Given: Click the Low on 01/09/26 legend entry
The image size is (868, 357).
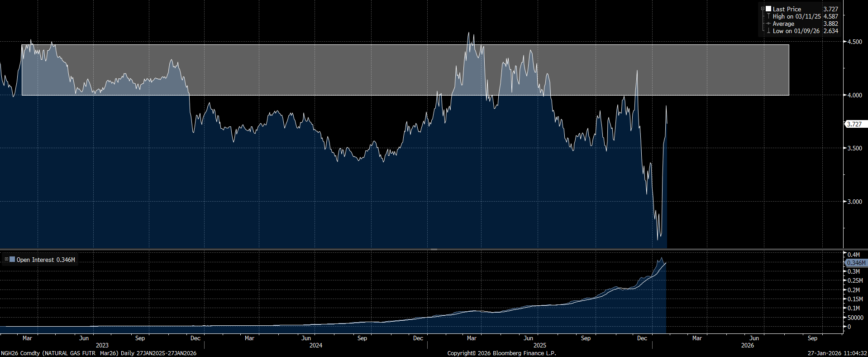Looking at the screenshot, I should click(x=796, y=31).
